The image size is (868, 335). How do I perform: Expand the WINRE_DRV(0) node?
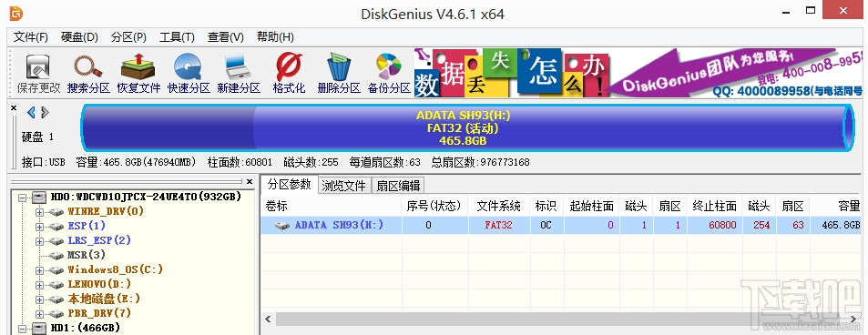pos(39,211)
